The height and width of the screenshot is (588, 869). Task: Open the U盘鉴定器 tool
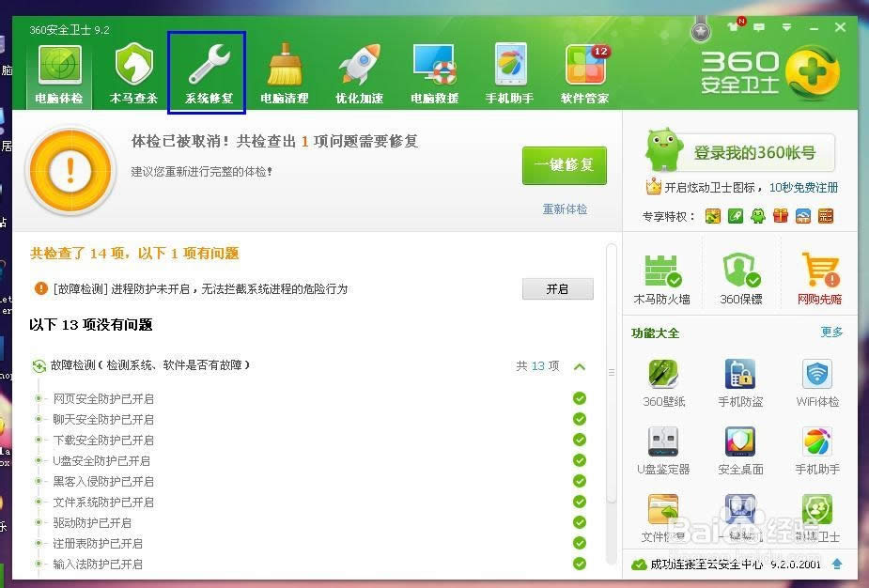coord(663,451)
